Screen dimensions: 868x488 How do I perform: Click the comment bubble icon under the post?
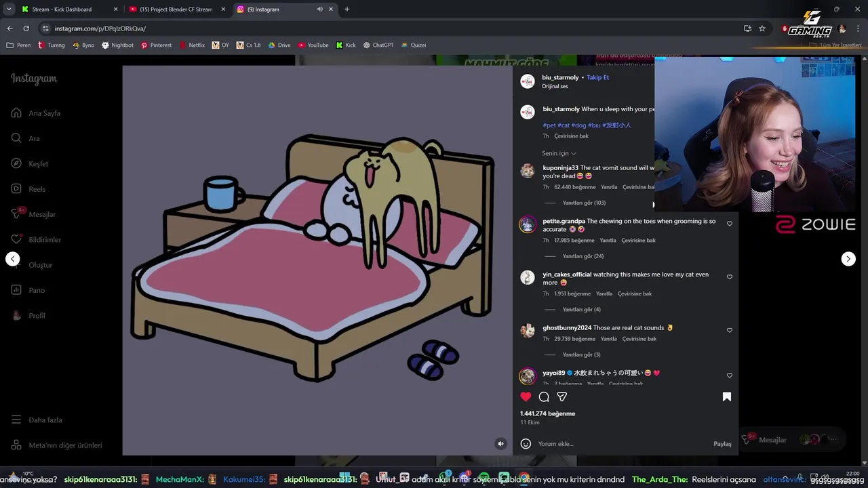click(544, 396)
